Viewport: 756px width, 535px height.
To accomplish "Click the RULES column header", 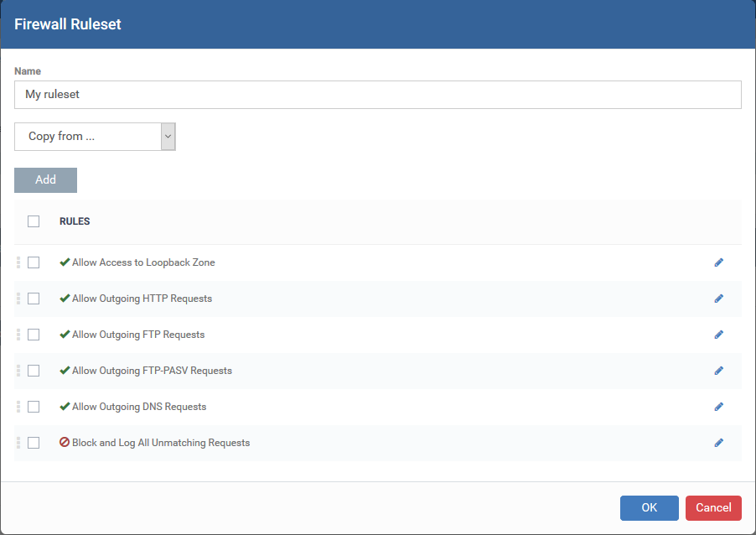I will tap(75, 221).
